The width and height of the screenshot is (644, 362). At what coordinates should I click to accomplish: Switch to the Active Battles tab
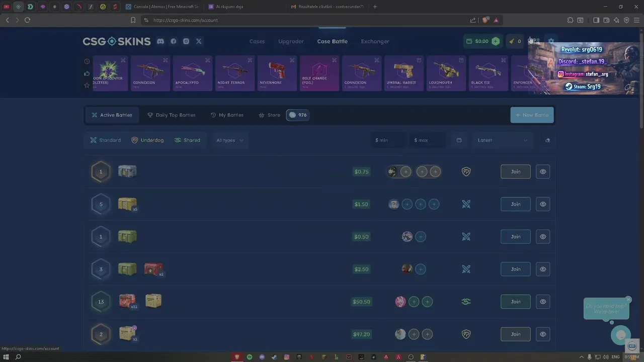click(x=112, y=115)
